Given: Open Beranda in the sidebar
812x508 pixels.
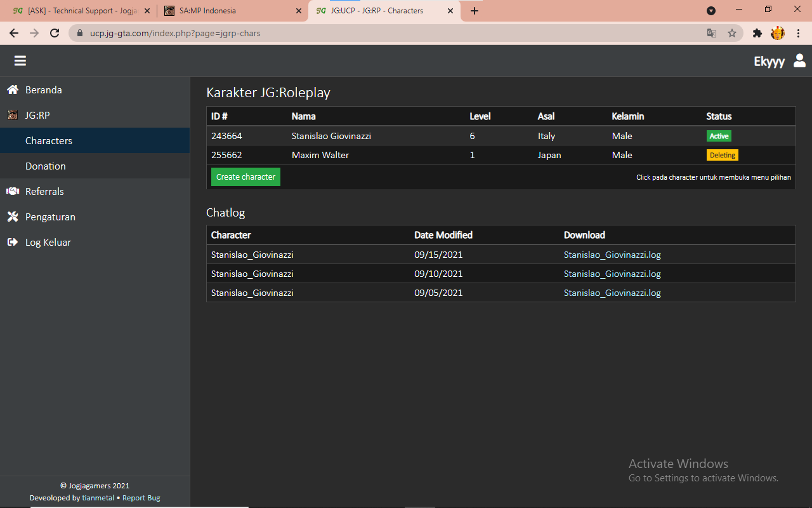Looking at the screenshot, I should pos(95,90).
